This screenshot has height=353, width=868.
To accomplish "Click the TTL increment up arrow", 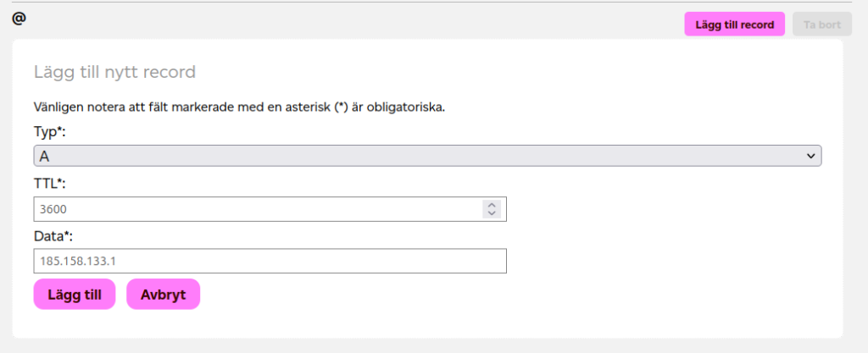I will coord(491,205).
